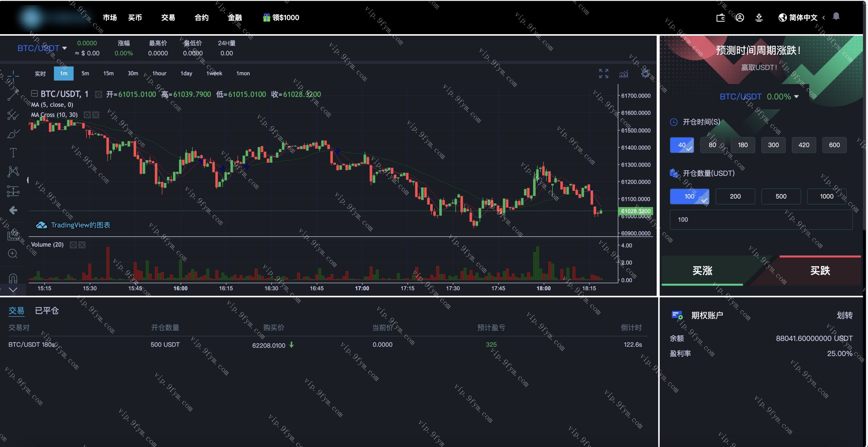868x447 pixels.
Task: Click the back arrow in drawing toolbar
Action: pos(13,210)
